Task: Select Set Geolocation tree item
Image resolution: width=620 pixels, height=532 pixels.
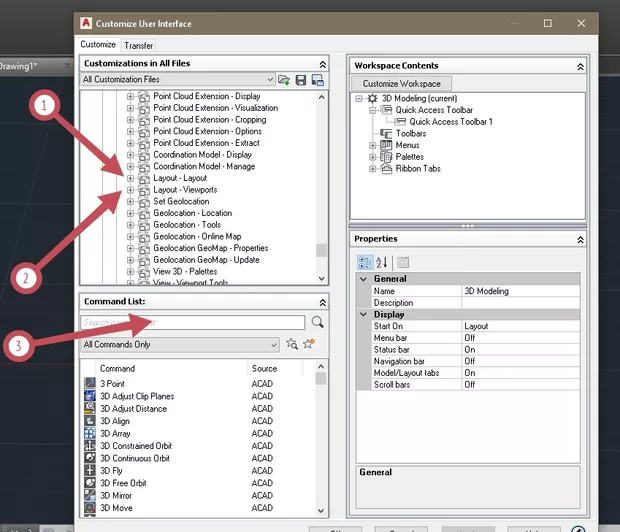Action: (x=181, y=201)
